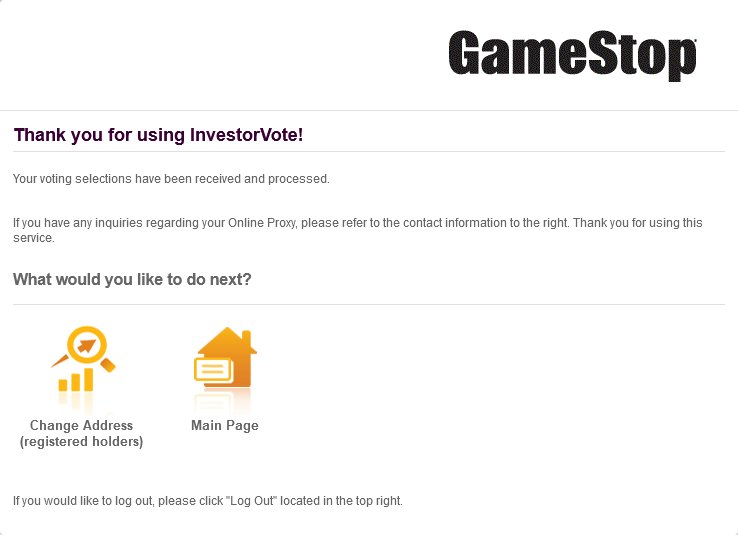This screenshot has height=535, width=738.
Task: Click the word "service." ending the inquiries paragraph
Action: point(34,238)
